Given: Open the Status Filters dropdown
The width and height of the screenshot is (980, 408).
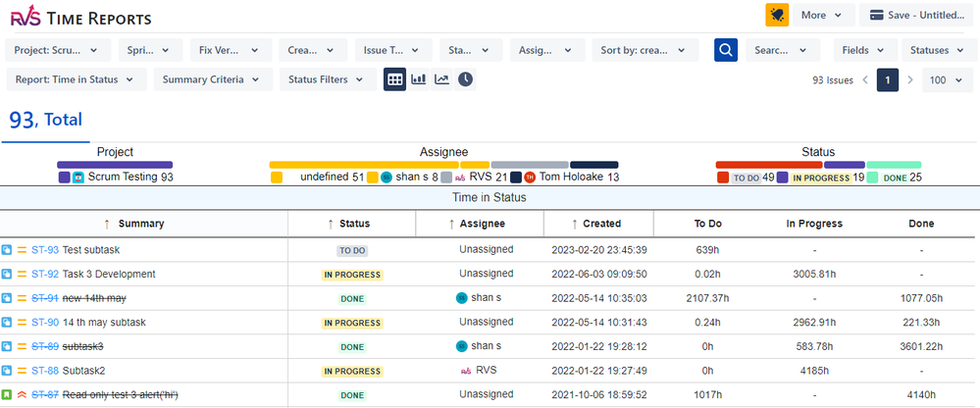Looking at the screenshot, I should click(x=328, y=79).
